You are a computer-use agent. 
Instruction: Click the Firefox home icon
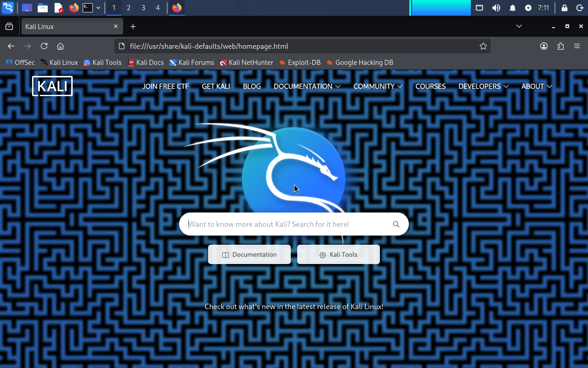click(60, 46)
